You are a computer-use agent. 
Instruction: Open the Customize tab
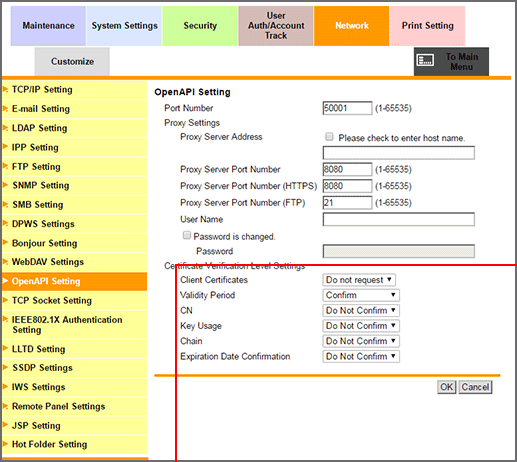(72, 62)
